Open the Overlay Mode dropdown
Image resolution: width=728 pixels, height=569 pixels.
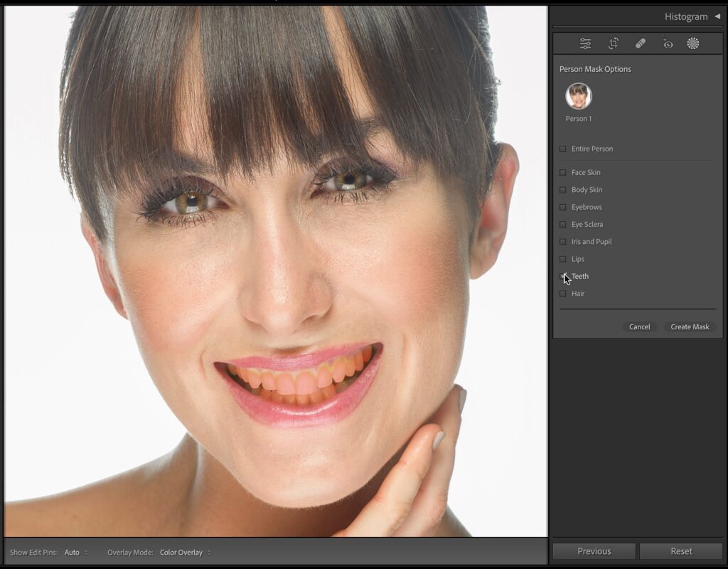185,552
